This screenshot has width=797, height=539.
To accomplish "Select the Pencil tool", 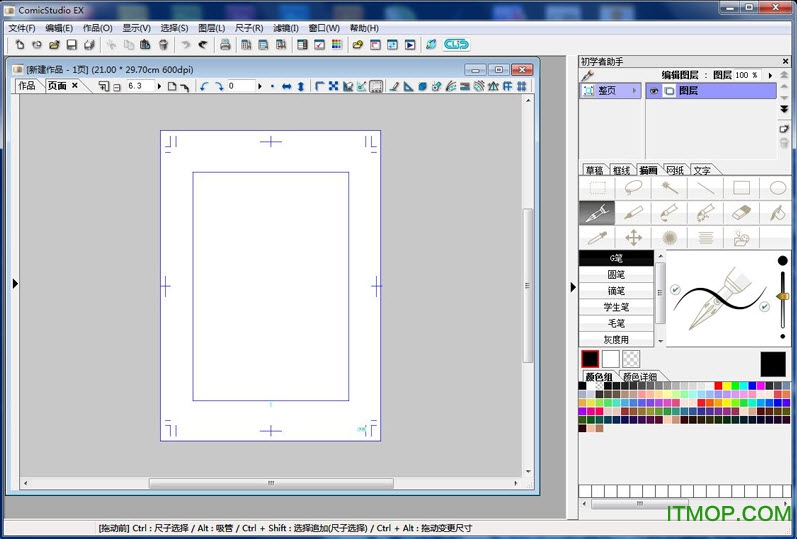I will point(633,213).
